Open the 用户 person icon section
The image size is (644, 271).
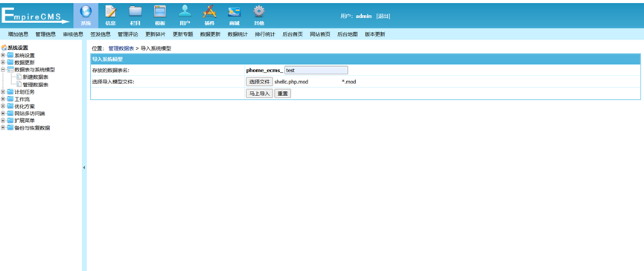[x=185, y=16]
